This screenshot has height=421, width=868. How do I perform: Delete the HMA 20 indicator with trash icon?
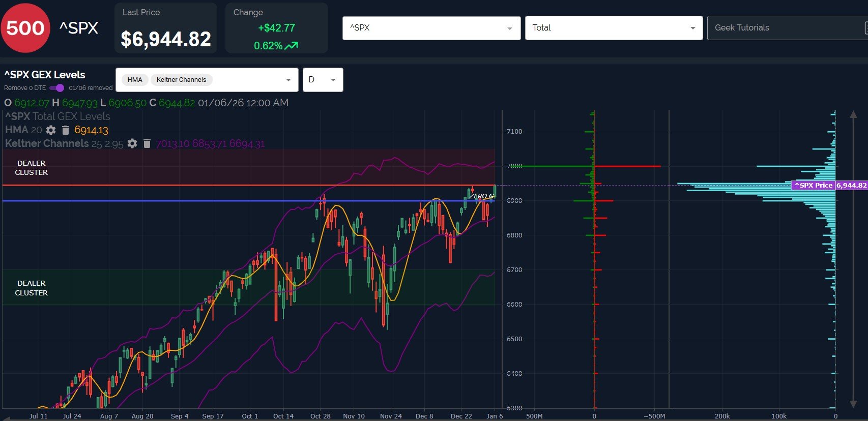66,130
